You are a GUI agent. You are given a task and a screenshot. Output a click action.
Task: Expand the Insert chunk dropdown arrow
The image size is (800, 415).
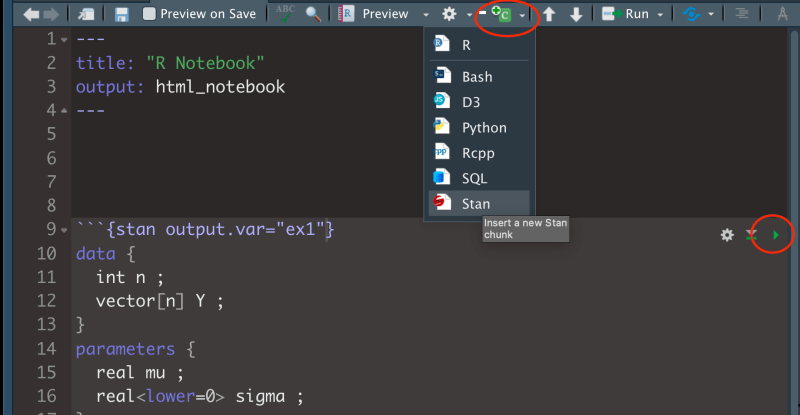tap(522, 15)
